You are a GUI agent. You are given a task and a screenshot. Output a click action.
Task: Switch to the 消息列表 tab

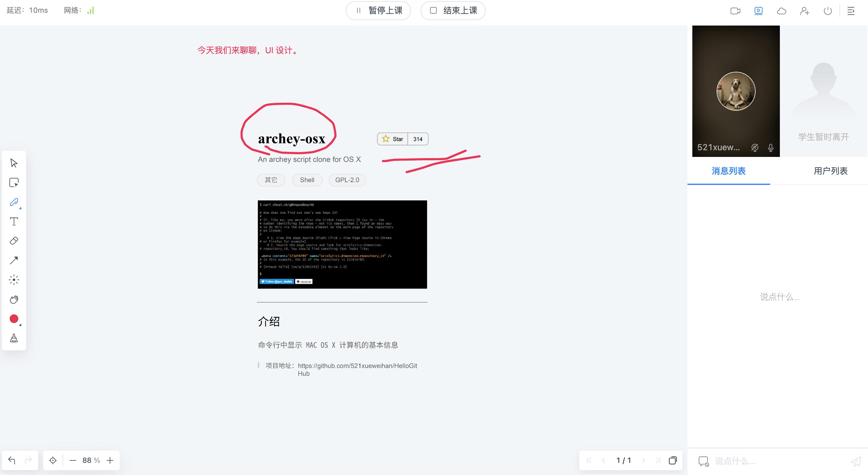tap(728, 171)
